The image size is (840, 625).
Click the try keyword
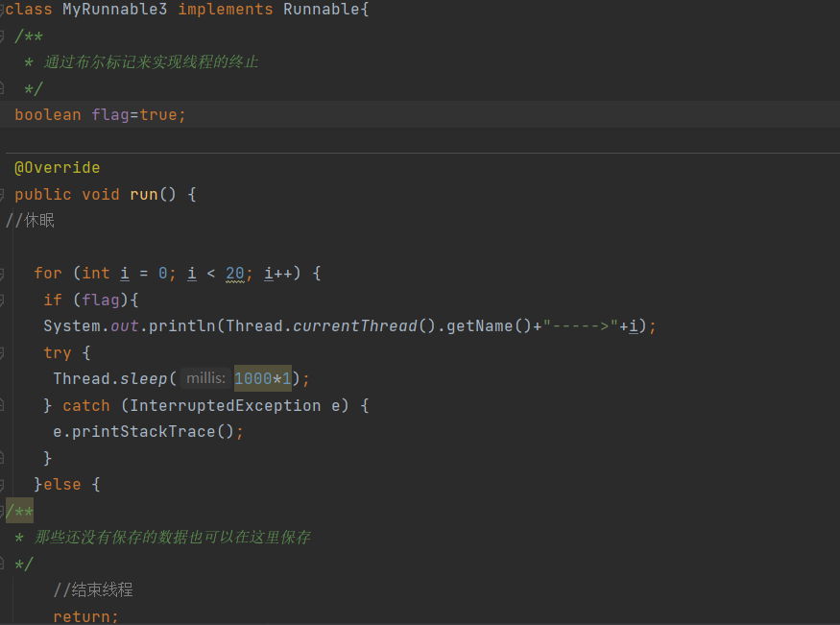click(58, 353)
